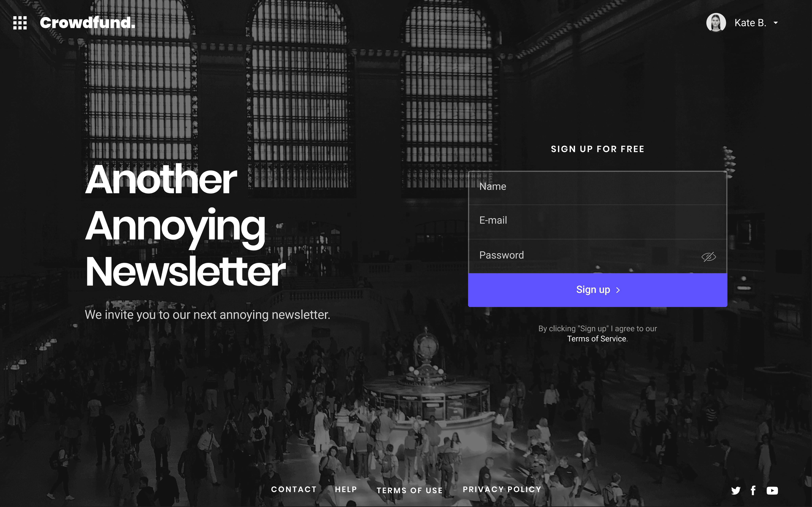Visit the Twitter page via bird icon

pos(736,491)
